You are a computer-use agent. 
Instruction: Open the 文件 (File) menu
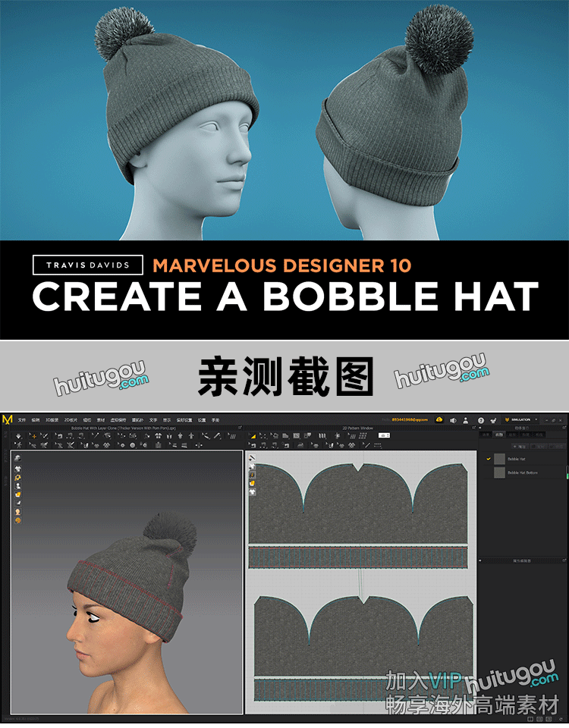click(22, 419)
